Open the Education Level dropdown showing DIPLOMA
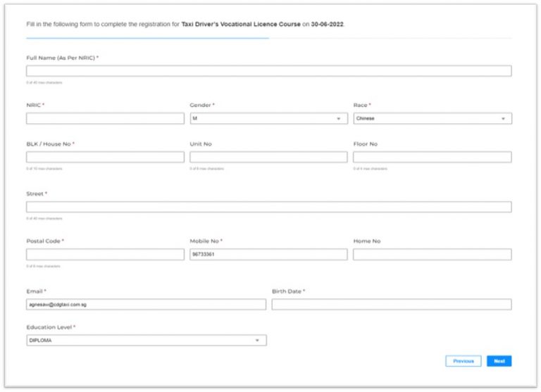The height and width of the screenshot is (392, 541). 146,341
